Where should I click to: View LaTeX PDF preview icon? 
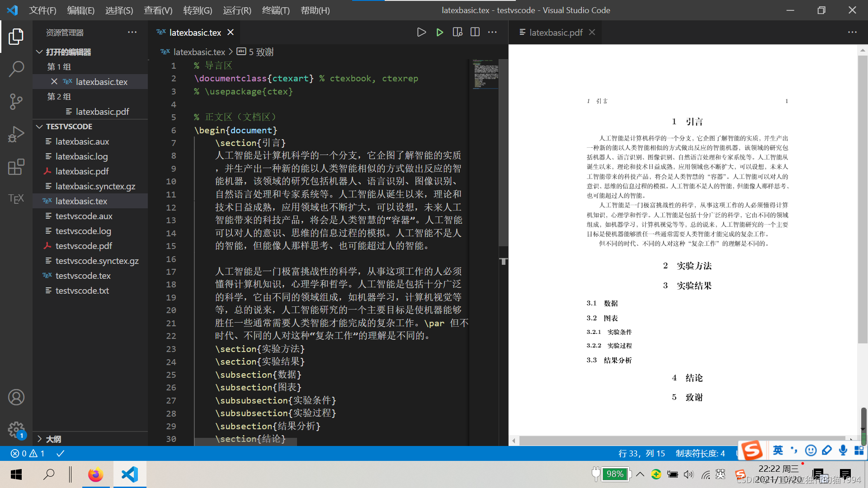pyautogui.click(x=458, y=32)
